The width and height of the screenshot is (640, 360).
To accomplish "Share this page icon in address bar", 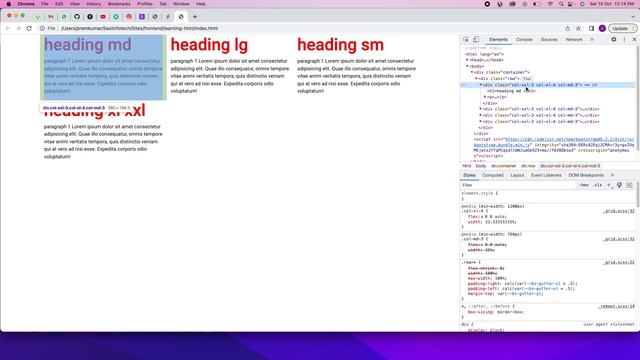I will (567, 29).
